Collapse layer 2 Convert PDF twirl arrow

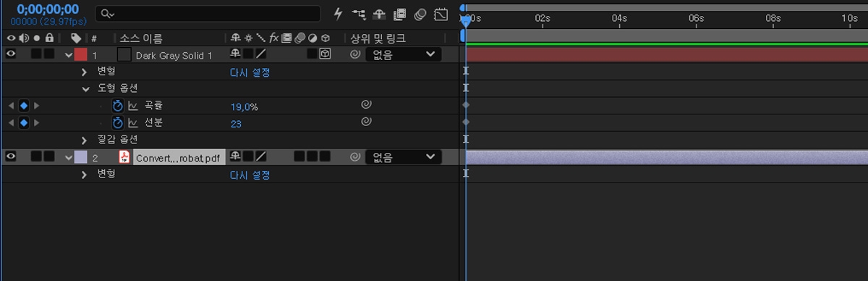tap(69, 157)
